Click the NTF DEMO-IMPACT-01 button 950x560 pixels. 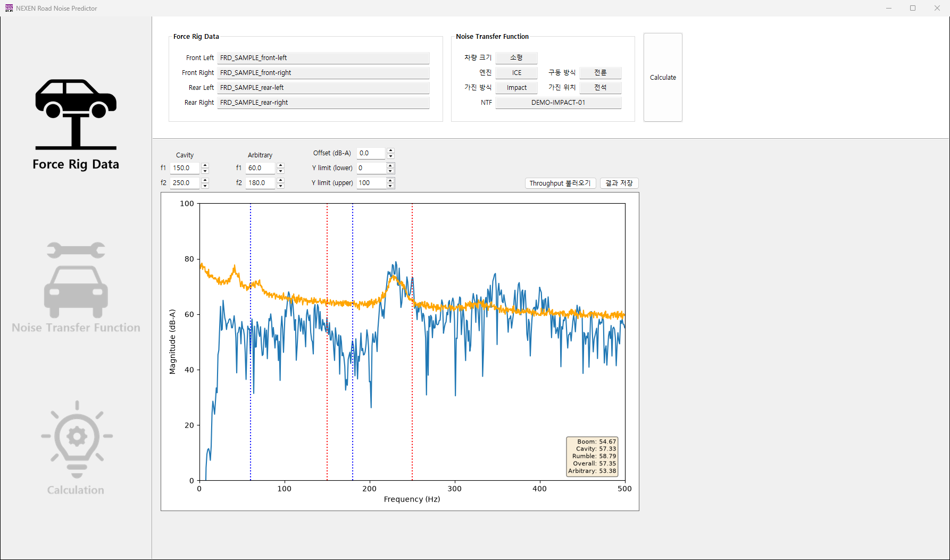pos(559,103)
